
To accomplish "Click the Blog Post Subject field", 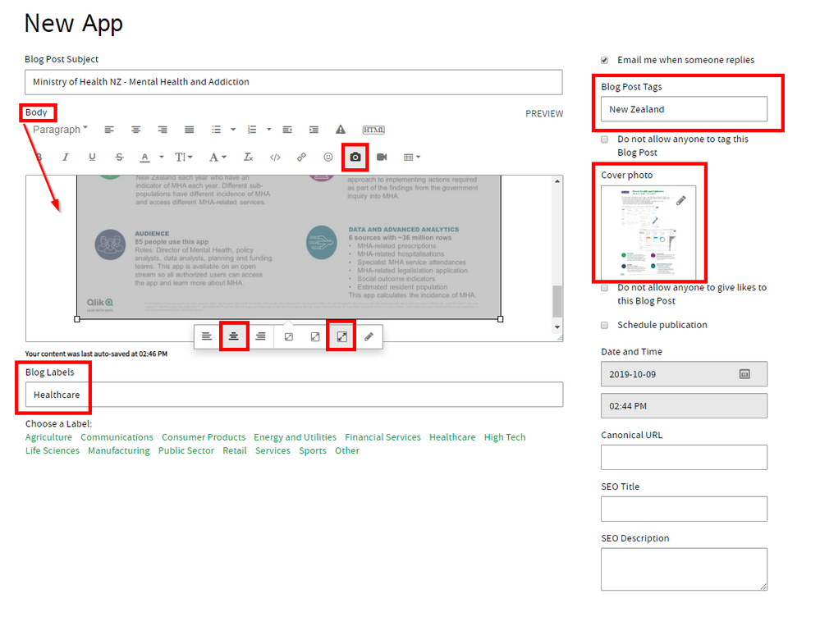I will click(x=293, y=82).
